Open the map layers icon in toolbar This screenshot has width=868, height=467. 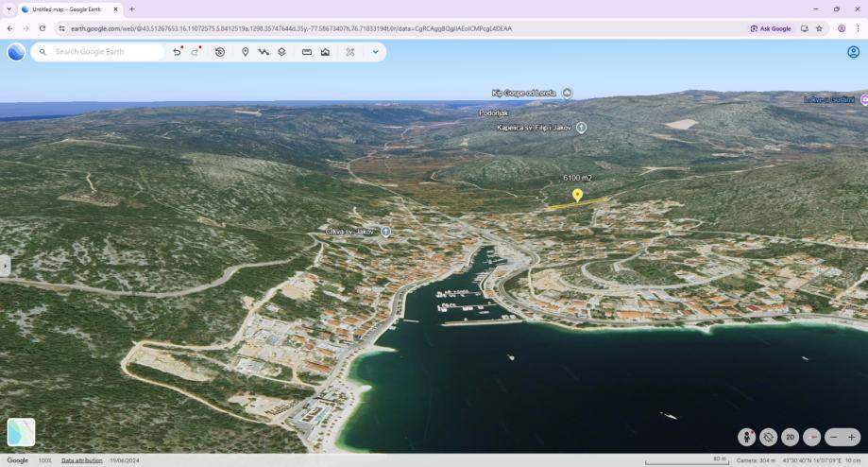point(281,51)
